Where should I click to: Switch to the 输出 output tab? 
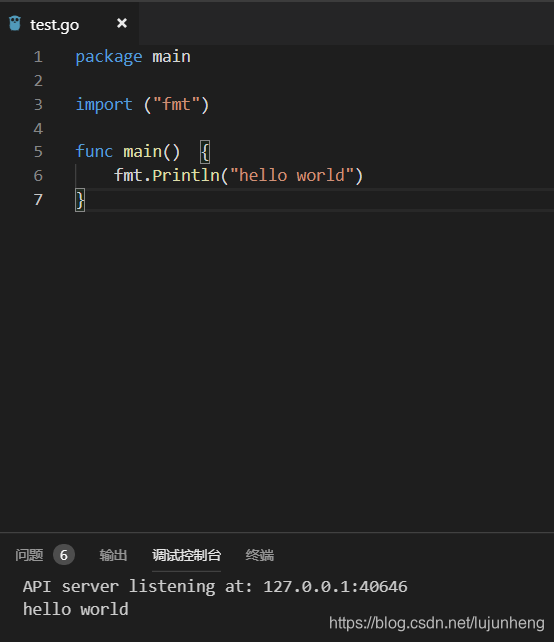click(x=113, y=555)
